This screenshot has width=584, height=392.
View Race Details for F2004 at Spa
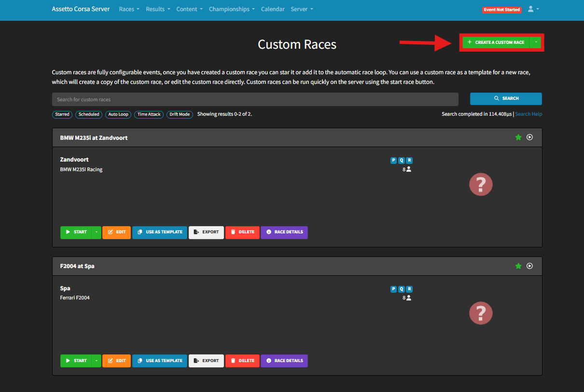coord(284,361)
